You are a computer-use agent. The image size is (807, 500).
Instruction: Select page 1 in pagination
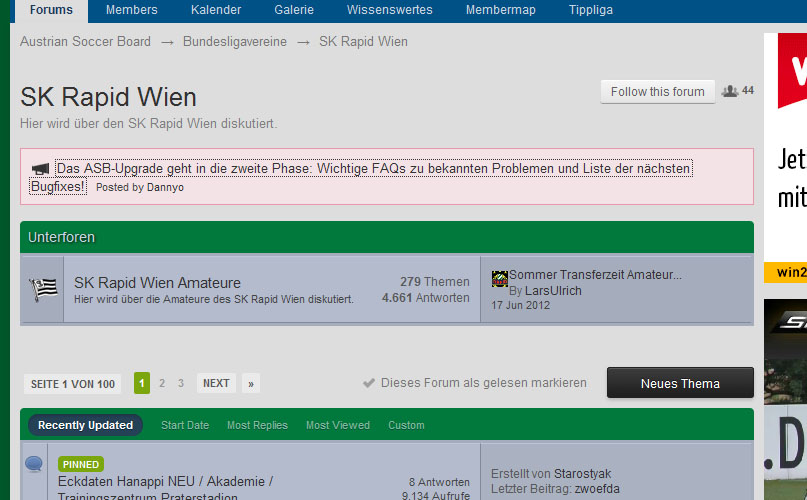pyautogui.click(x=142, y=383)
